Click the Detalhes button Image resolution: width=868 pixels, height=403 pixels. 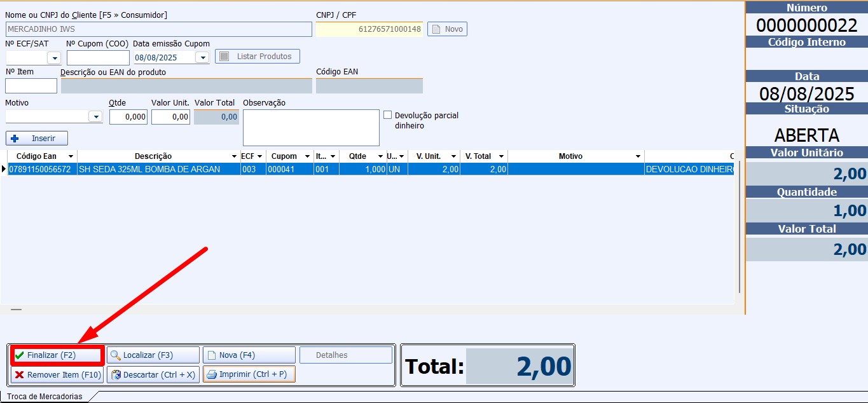click(345, 355)
